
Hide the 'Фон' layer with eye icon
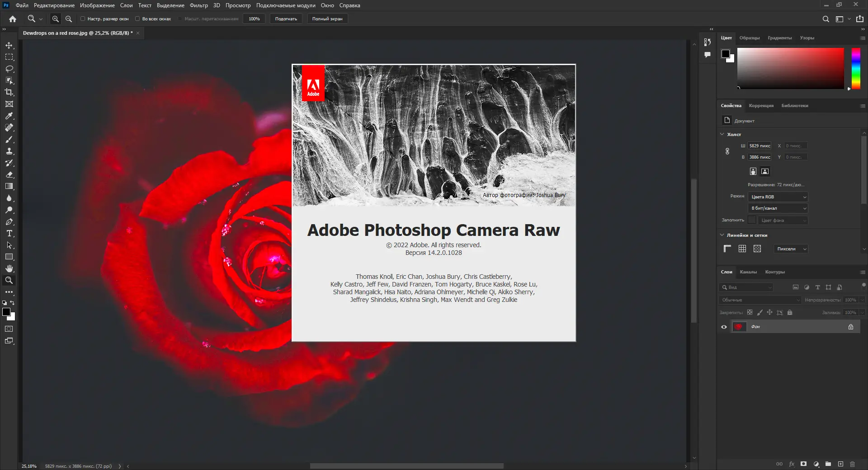[x=724, y=327]
